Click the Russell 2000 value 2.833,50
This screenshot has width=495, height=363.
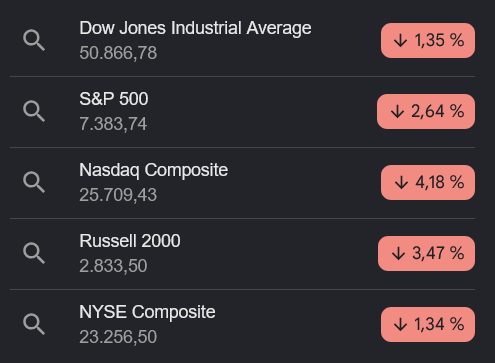pyautogui.click(x=113, y=266)
